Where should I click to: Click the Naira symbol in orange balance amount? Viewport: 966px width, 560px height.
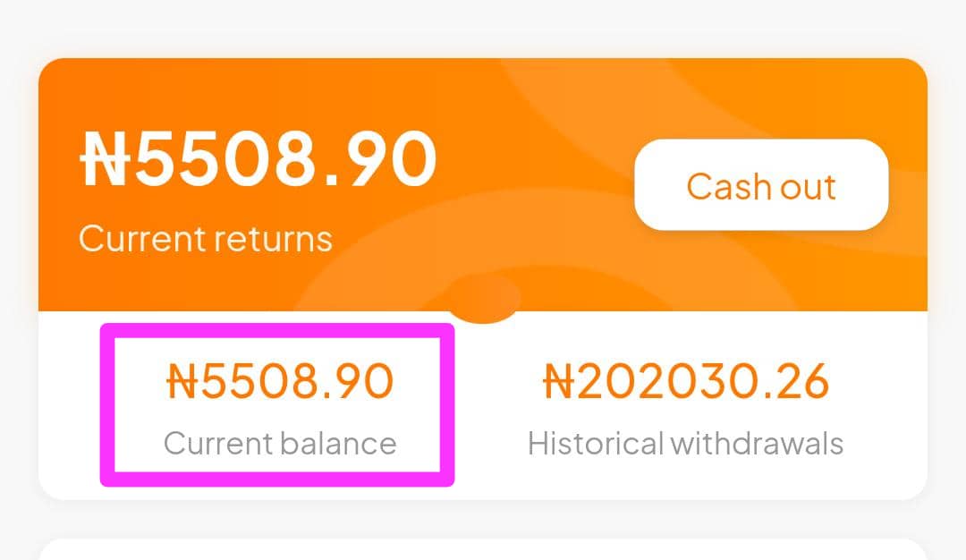click(x=182, y=382)
